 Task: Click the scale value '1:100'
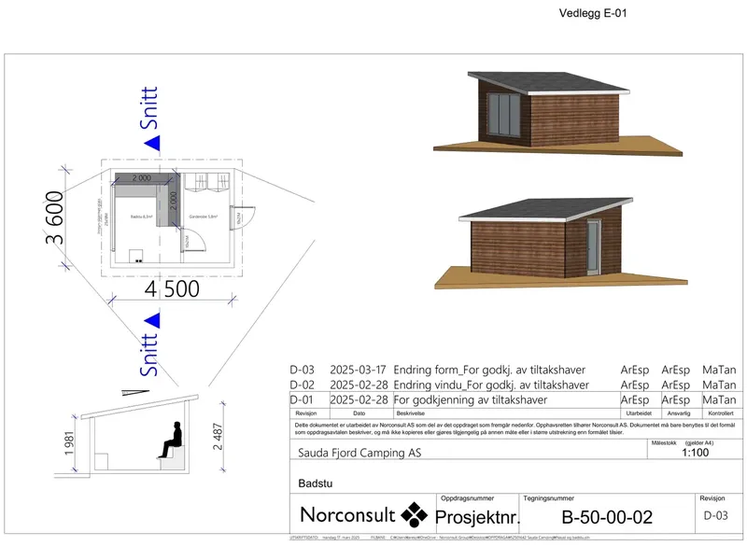(695, 453)
